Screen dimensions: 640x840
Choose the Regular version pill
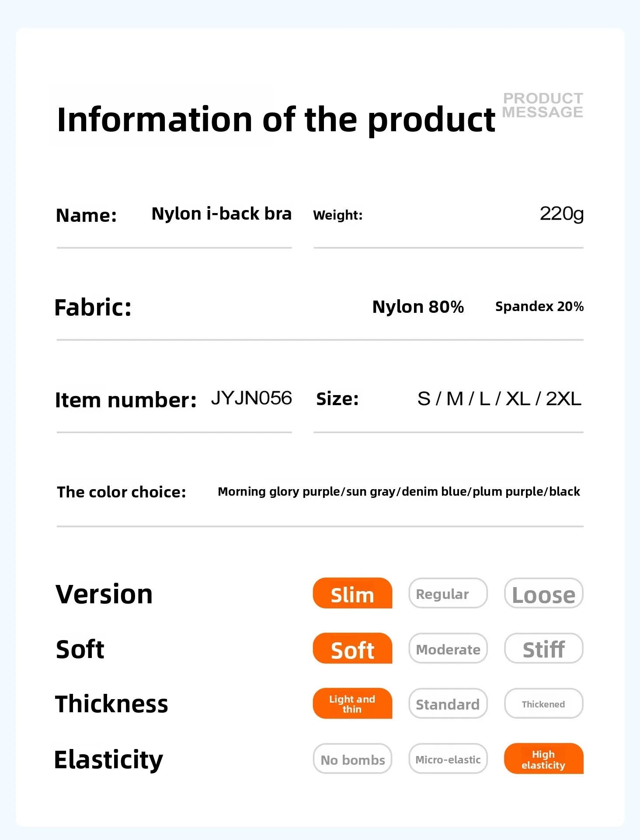[x=448, y=593]
